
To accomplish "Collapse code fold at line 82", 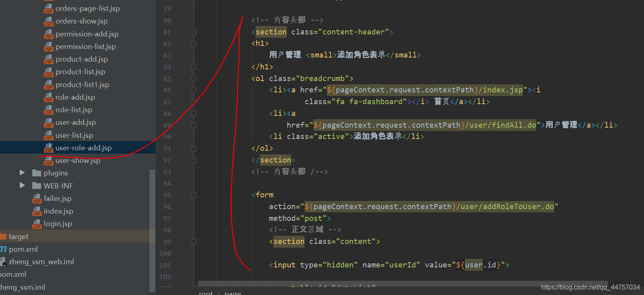I will click(194, 43).
